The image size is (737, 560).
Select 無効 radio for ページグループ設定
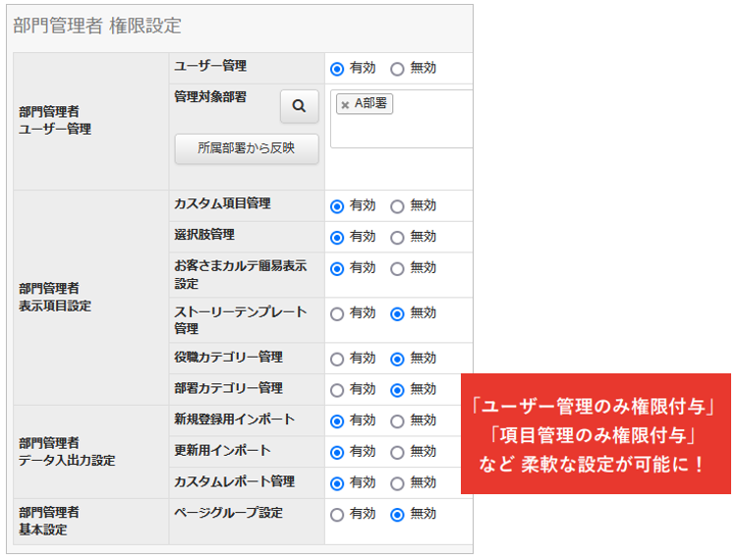tap(397, 515)
